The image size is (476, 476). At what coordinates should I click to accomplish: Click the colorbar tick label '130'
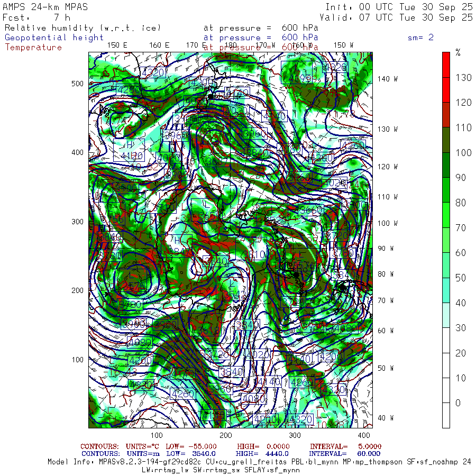coord(463,78)
